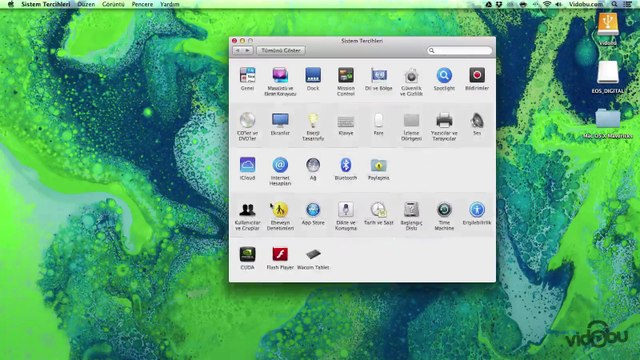
Task: Click the Vidobu.com menu bar text
Action: (x=586, y=4)
